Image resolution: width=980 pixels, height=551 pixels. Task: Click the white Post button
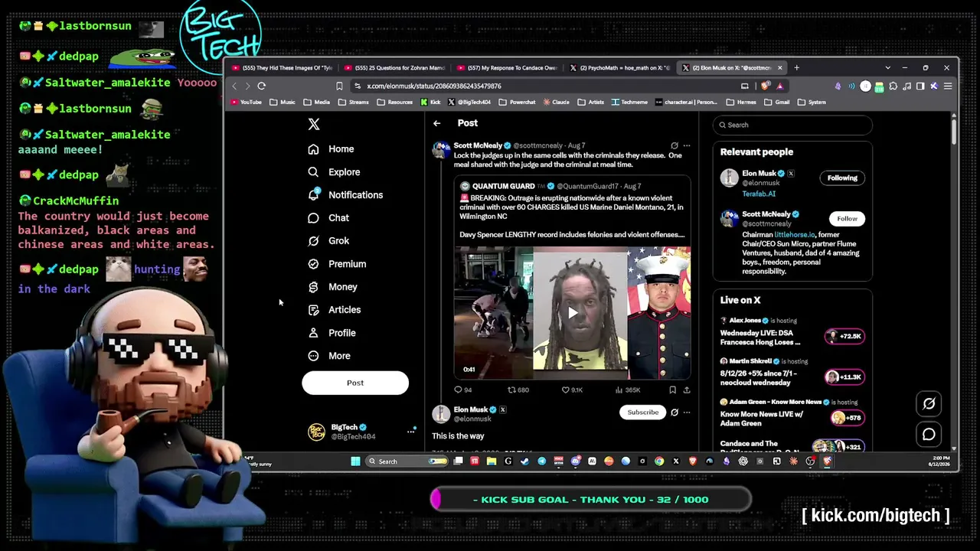355,383
